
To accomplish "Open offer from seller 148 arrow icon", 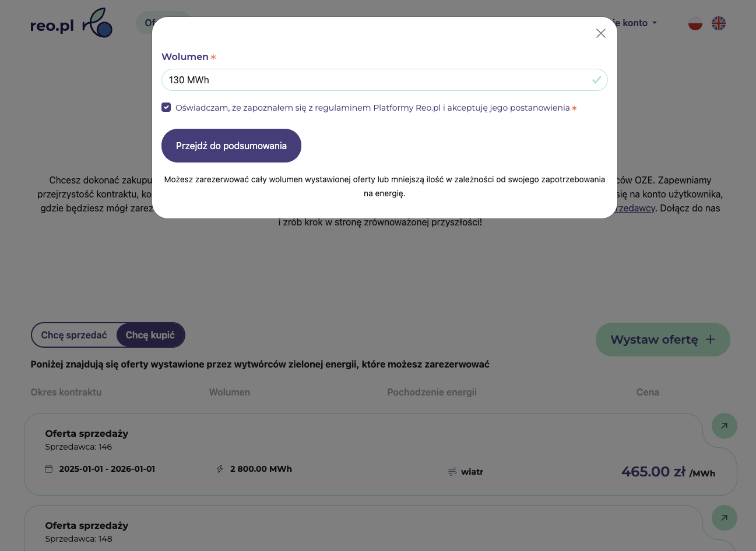I will click(724, 518).
